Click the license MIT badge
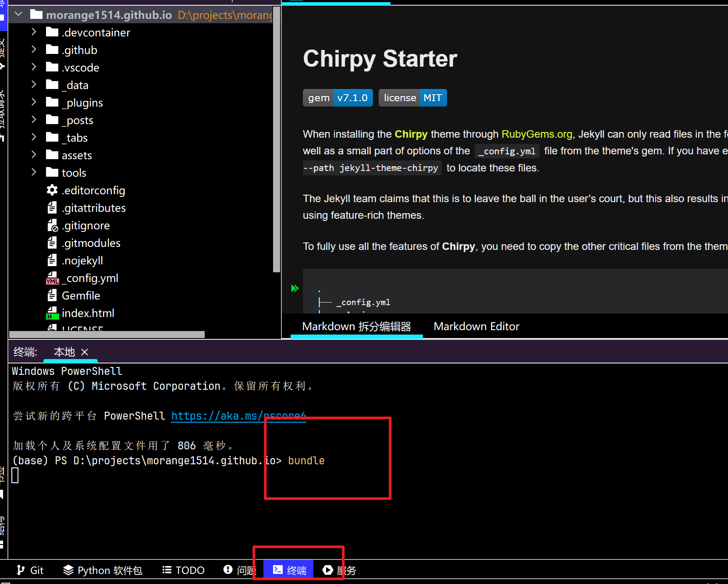The image size is (728, 584). click(x=413, y=98)
